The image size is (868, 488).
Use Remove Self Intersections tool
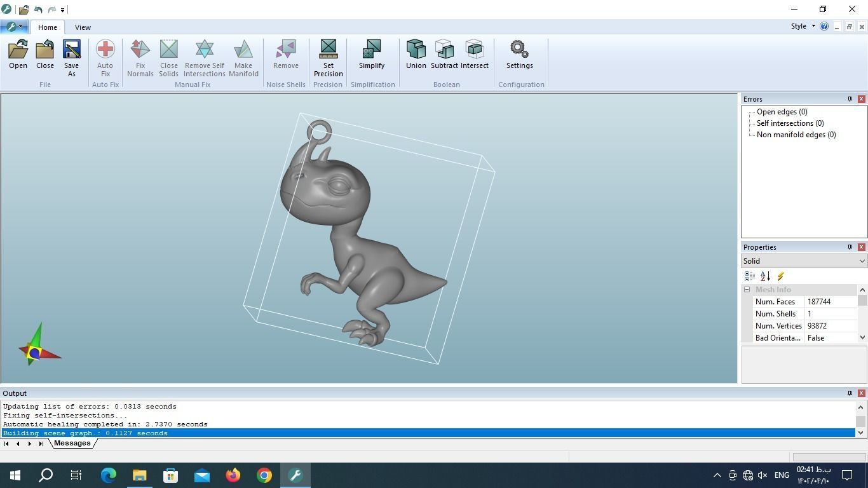tap(205, 58)
